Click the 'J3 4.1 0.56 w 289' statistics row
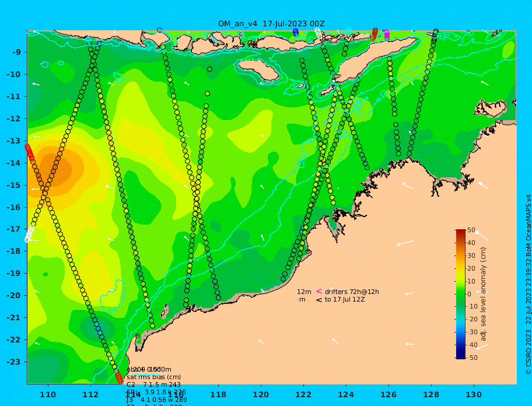Screen dimensions: 532x406 [156, 400]
